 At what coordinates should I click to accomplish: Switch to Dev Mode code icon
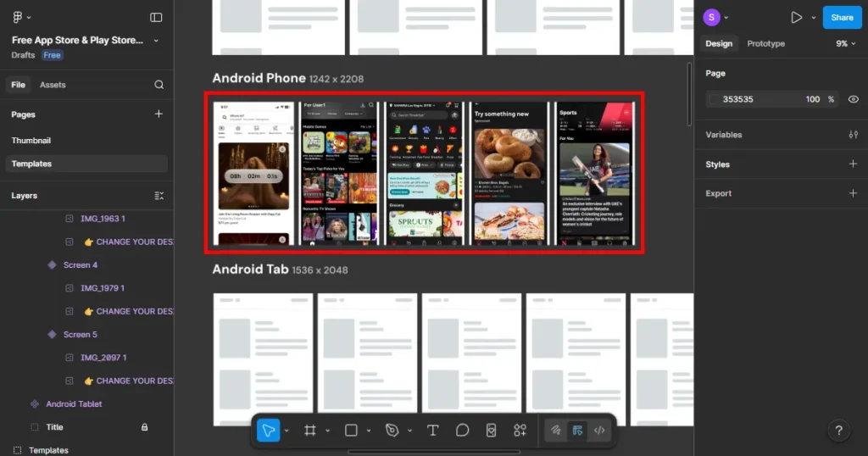[x=599, y=431]
